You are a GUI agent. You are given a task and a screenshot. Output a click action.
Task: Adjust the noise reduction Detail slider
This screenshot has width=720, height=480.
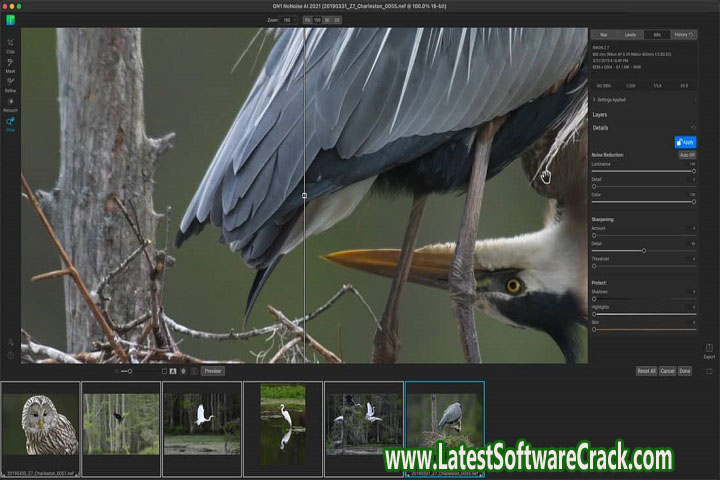pos(644,186)
